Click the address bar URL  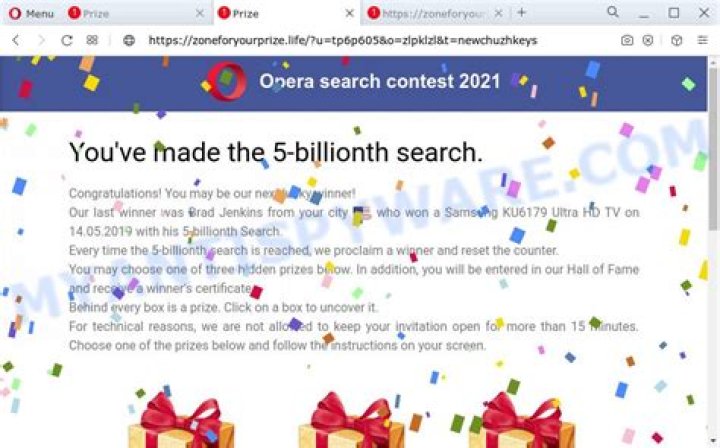coord(343,40)
